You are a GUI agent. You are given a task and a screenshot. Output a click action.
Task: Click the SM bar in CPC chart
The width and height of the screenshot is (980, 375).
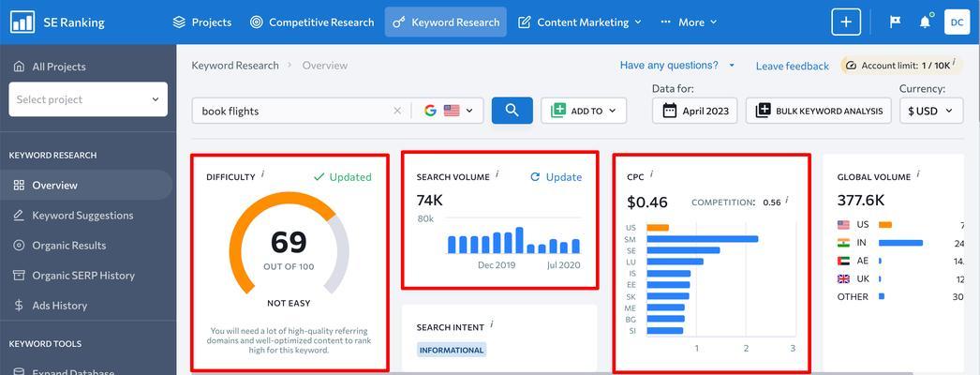tap(703, 239)
